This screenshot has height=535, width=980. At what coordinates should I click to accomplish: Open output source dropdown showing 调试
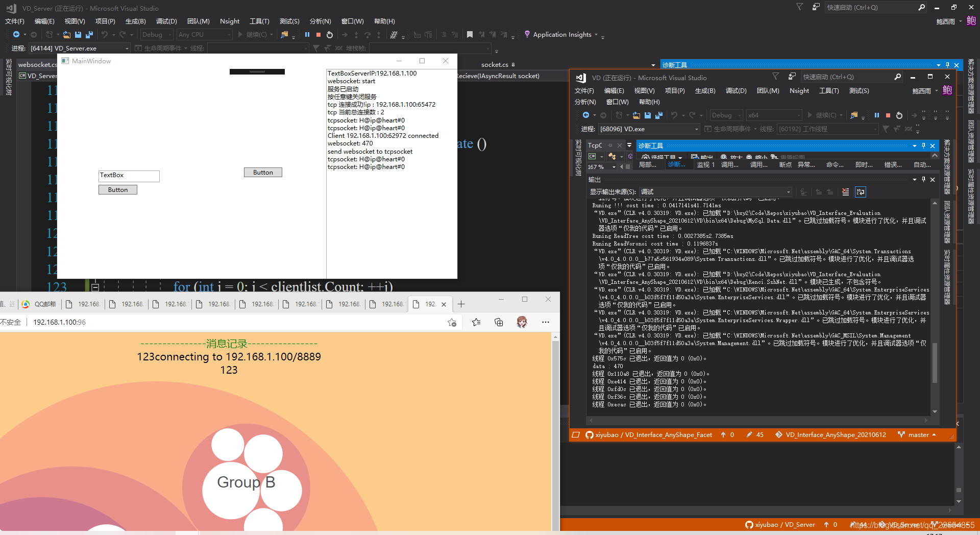click(716, 192)
